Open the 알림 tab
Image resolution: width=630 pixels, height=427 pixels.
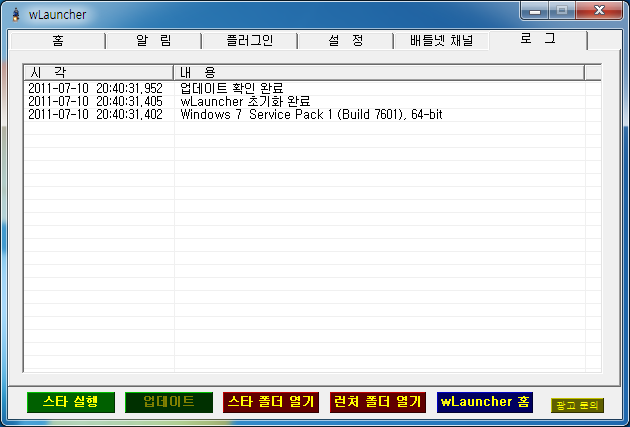(154, 41)
